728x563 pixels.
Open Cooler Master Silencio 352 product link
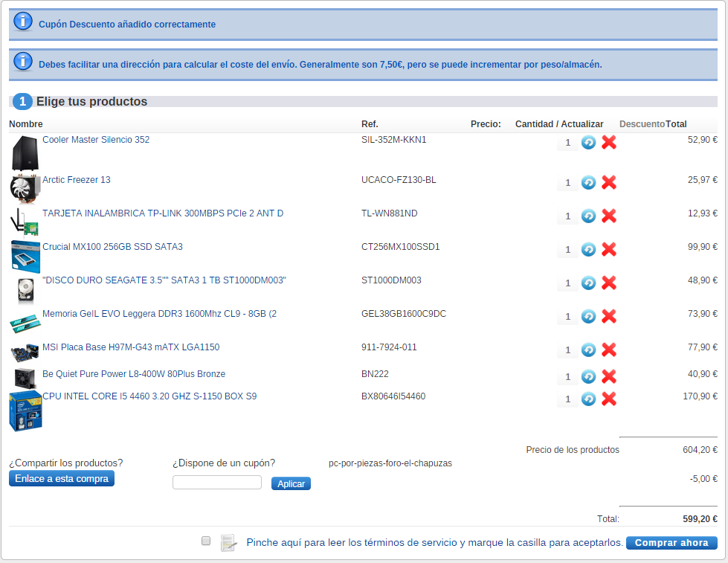(x=96, y=140)
